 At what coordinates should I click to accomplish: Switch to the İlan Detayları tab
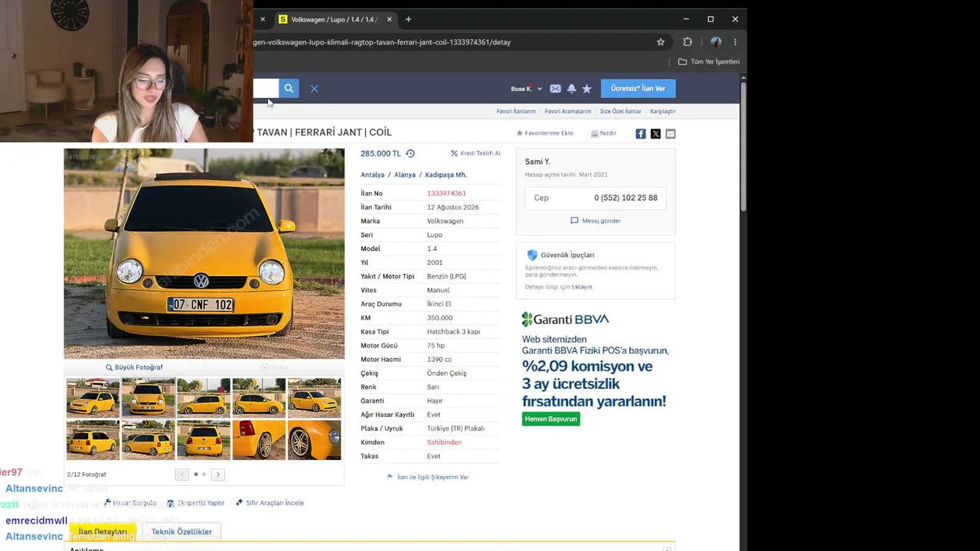[103, 532]
